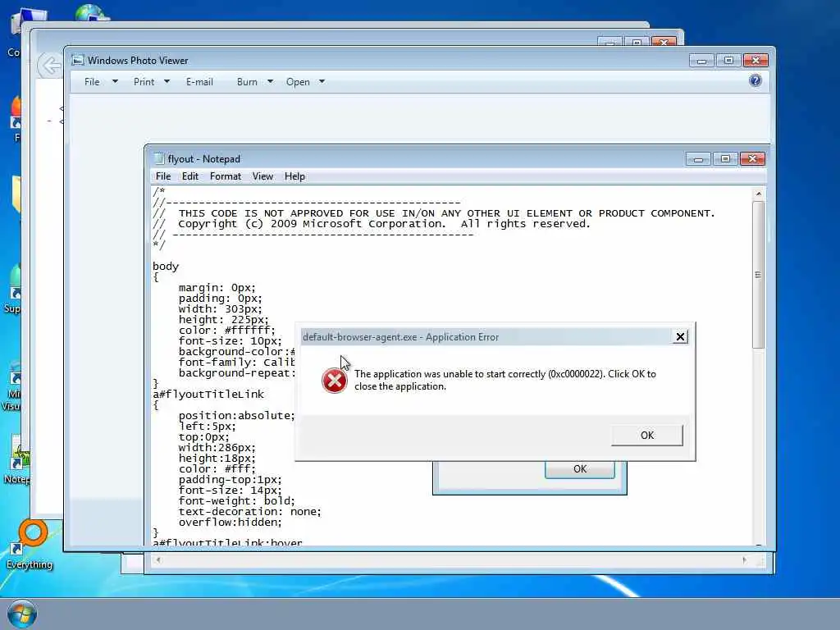Close the default-browser-agent.exe error dialog

point(680,336)
